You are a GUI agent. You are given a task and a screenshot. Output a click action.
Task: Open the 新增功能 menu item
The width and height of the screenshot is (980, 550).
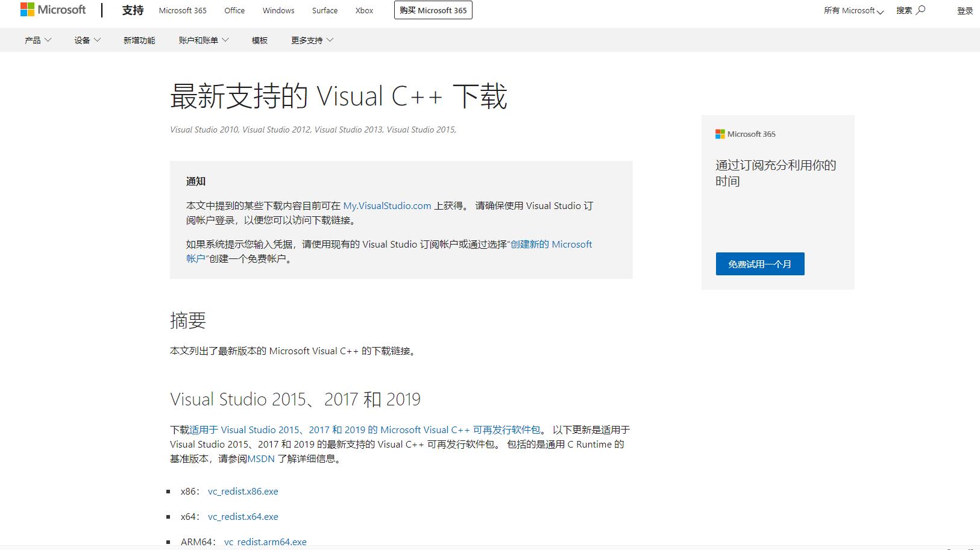(x=139, y=40)
